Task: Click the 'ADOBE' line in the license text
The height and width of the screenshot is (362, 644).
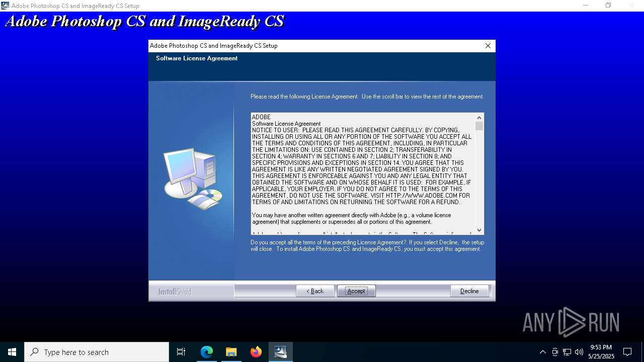Action: tap(261, 117)
